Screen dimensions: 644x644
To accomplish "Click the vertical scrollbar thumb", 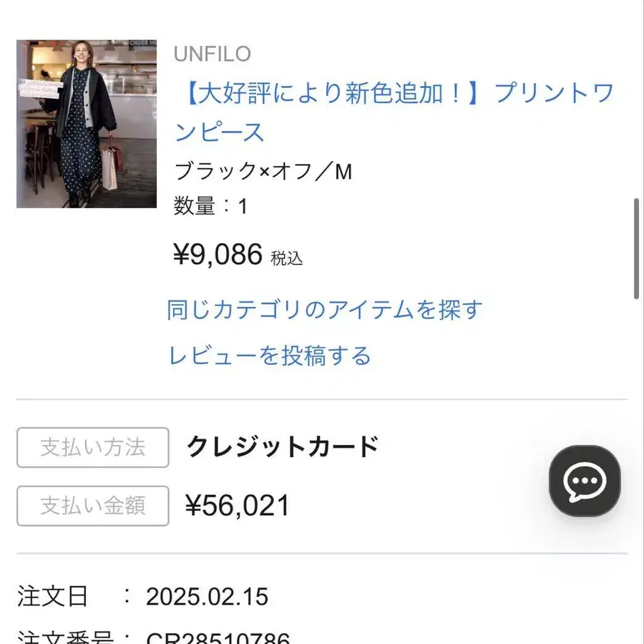I will (637, 248).
